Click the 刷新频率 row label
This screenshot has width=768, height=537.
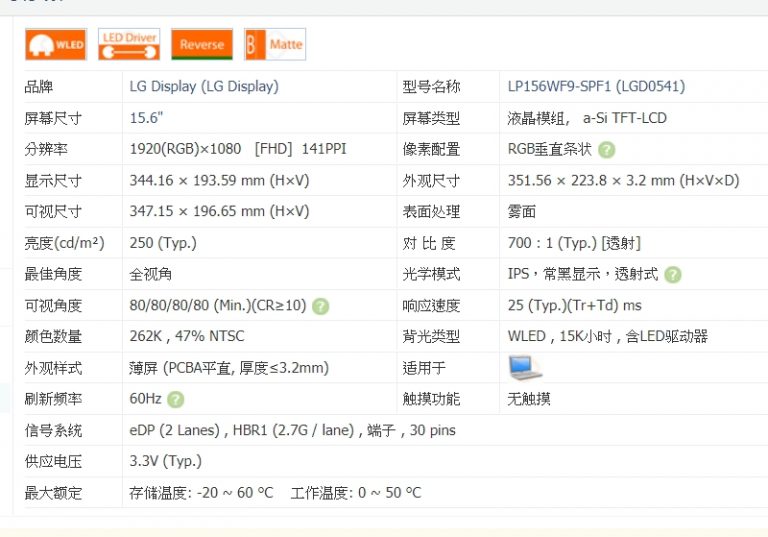[53, 399]
